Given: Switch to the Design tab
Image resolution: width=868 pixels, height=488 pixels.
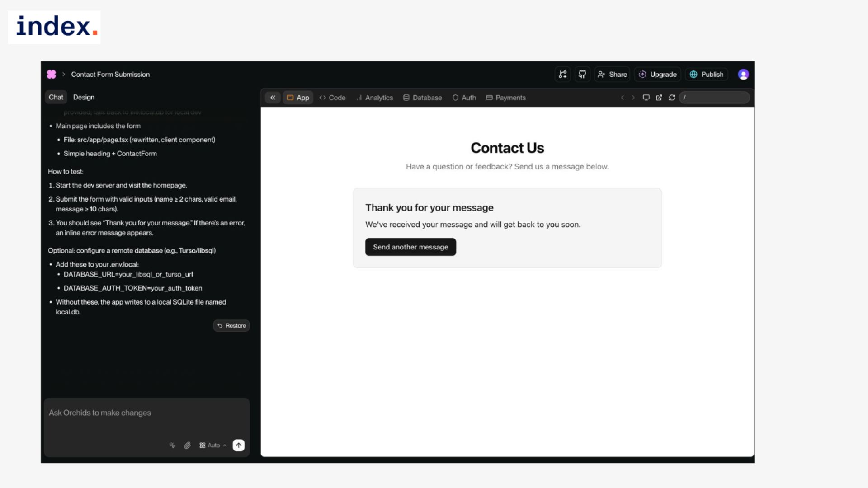Looking at the screenshot, I should 84,97.
